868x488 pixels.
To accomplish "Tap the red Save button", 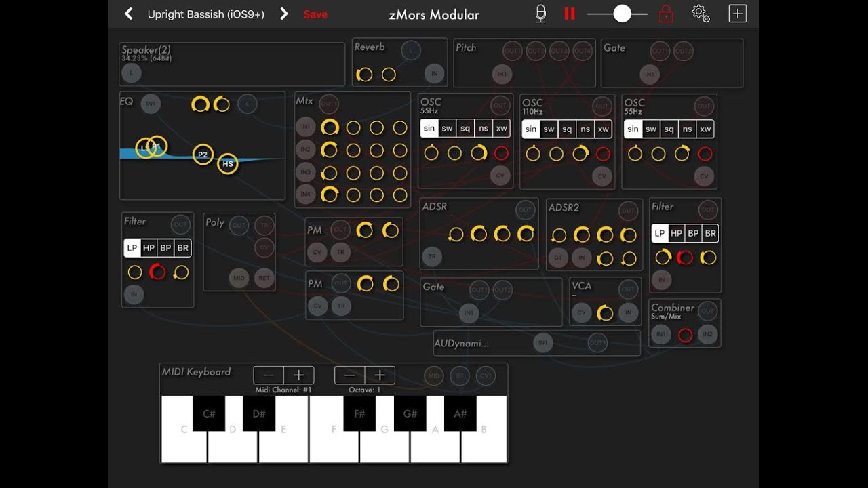I will click(x=315, y=14).
